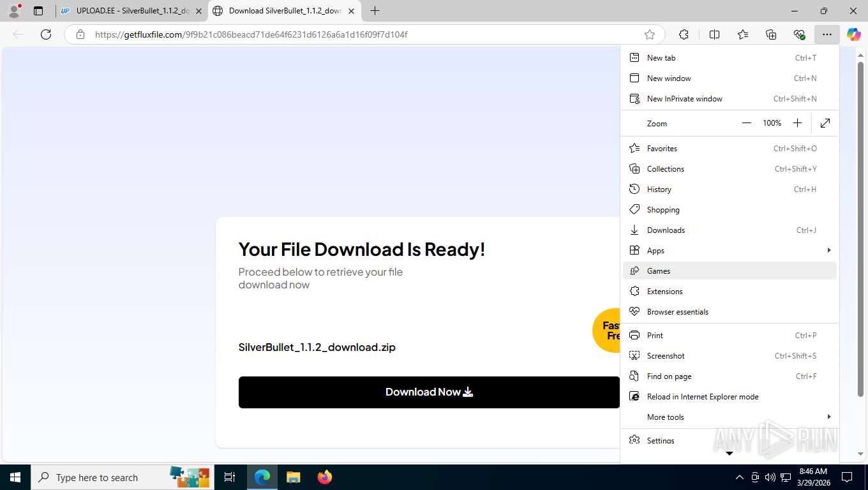Open the Favorites toolbar button

coord(743,34)
